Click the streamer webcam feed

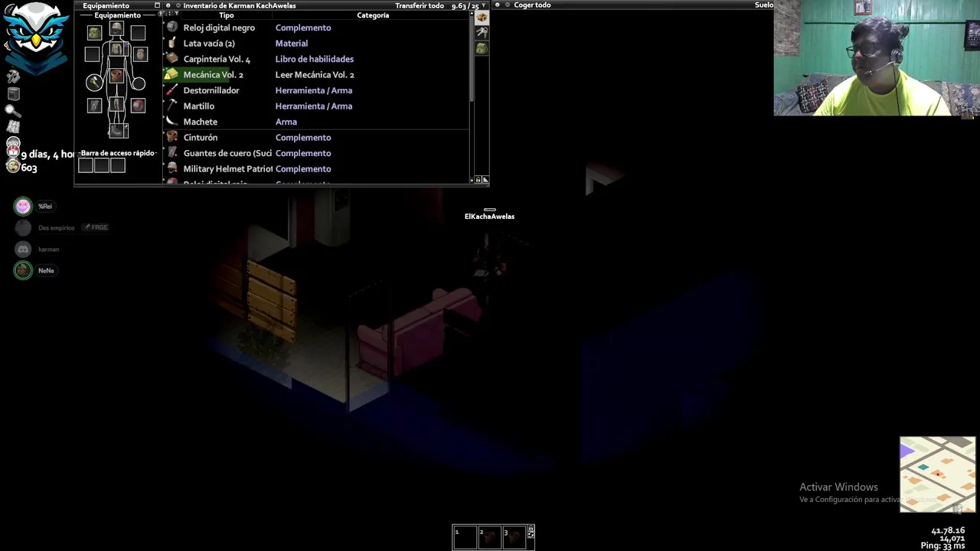point(877,58)
